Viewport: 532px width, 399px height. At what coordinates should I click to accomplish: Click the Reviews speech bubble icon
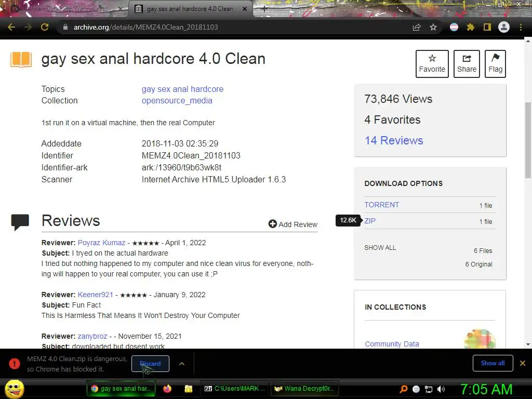coord(20,222)
